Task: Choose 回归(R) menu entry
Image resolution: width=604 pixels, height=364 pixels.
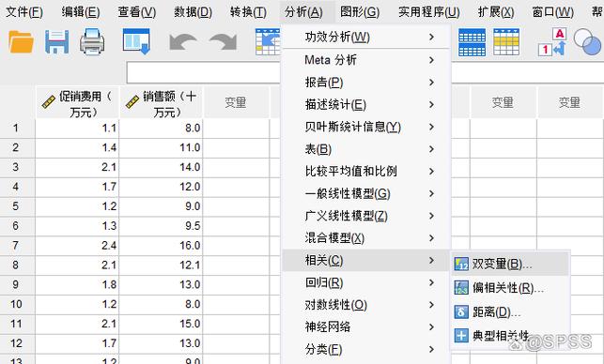Action: [366, 282]
